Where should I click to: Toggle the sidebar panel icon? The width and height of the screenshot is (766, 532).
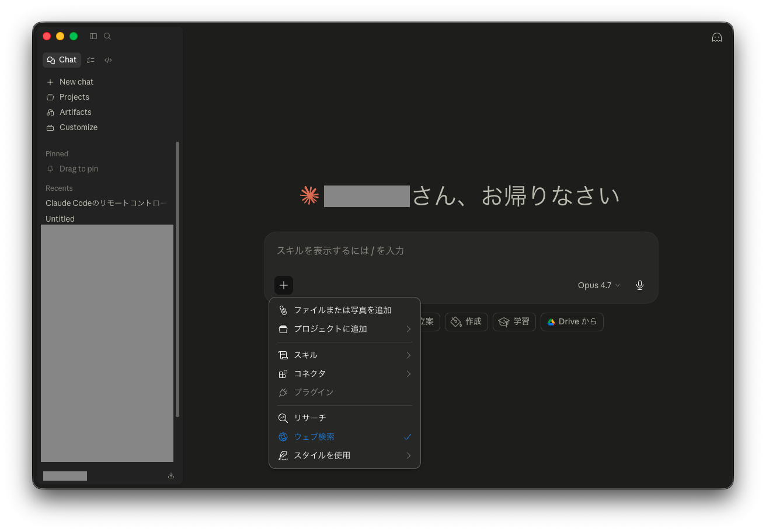93,36
